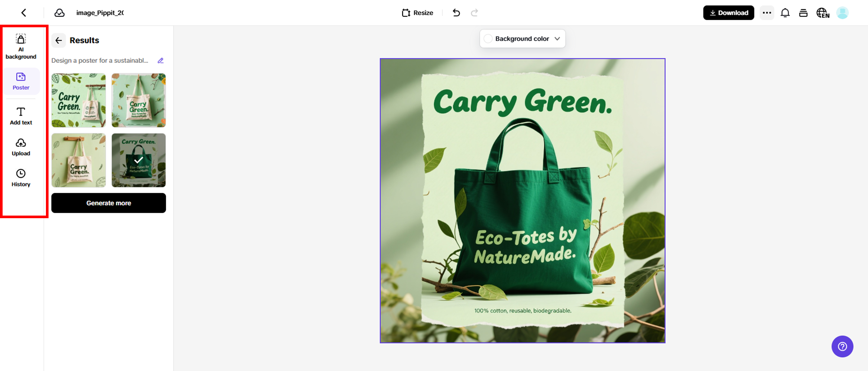Viewport: 868px width, 371px height.
Task: Return from Results with back arrow
Action: point(59,40)
